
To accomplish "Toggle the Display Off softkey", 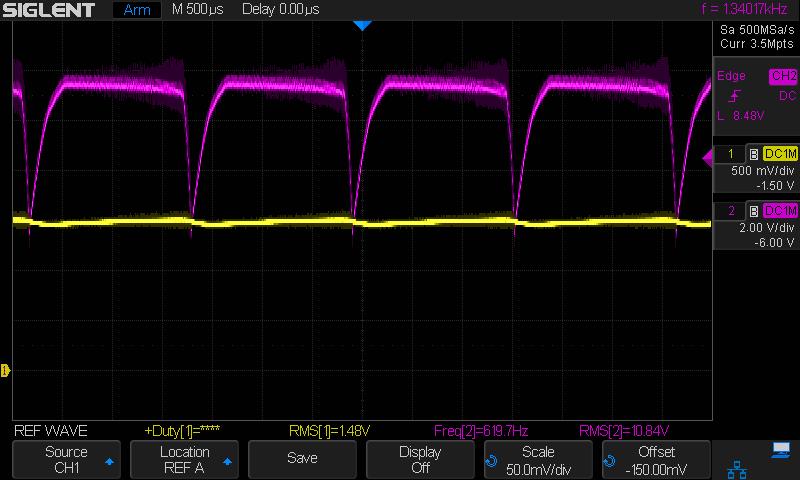I will point(420,460).
